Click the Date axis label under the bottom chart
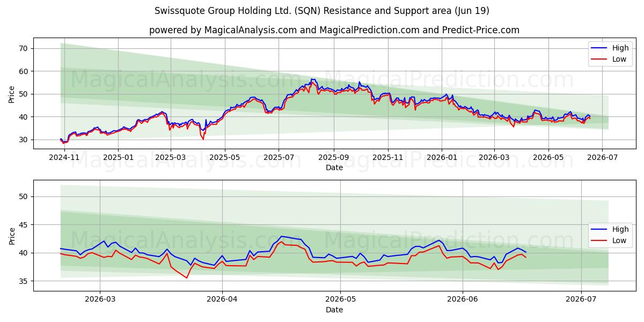 [x=334, y=310]
